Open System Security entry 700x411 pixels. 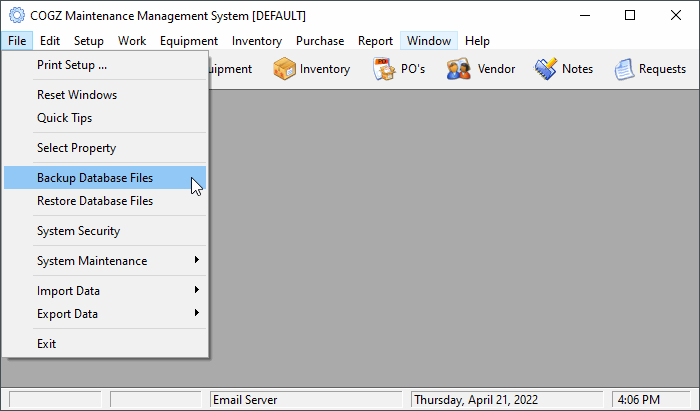pyautogui.click(x=105, y=231)
